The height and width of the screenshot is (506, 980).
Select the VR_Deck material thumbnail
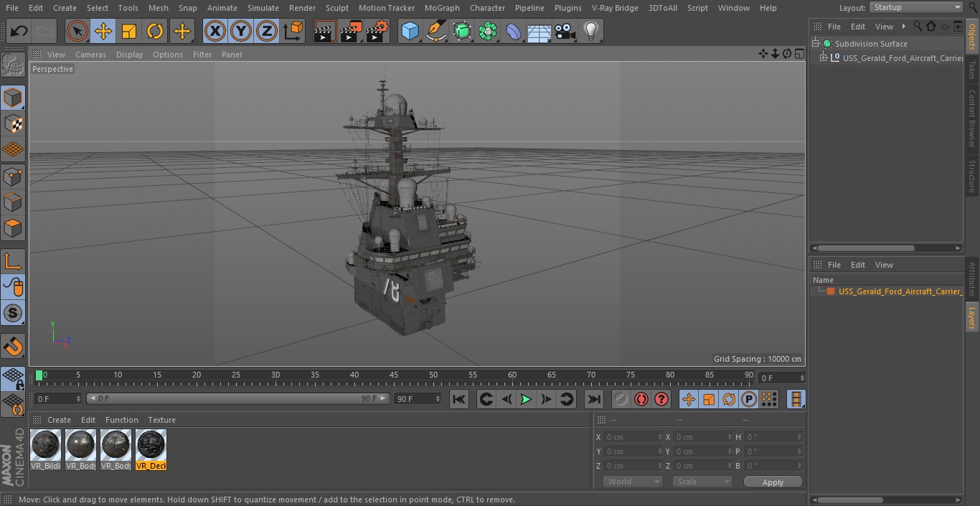[x=151, y=449]
